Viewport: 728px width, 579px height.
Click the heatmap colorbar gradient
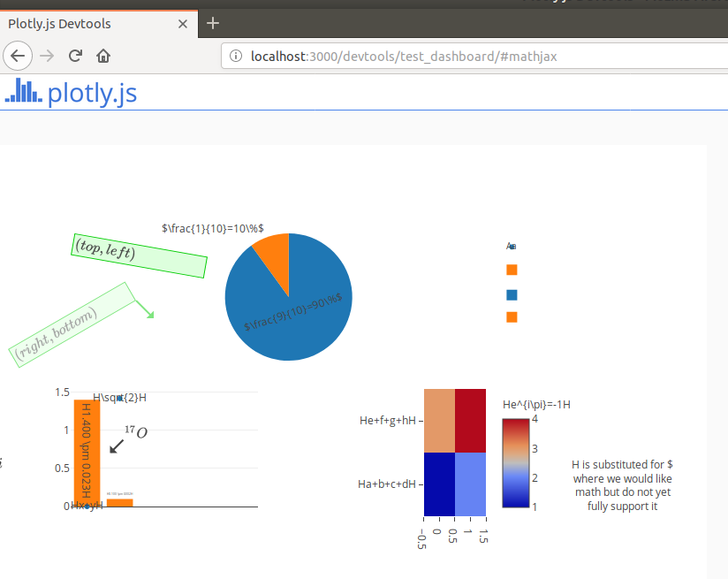(516, 463)
